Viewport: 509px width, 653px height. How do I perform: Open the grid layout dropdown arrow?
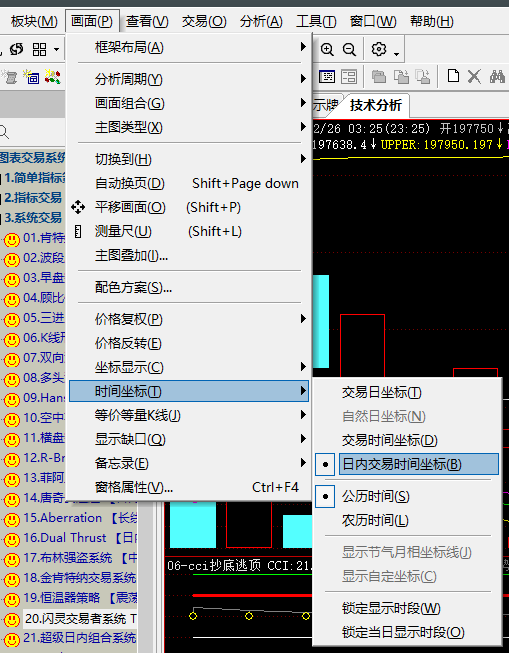pyautogui.click(x=56, y=50)
